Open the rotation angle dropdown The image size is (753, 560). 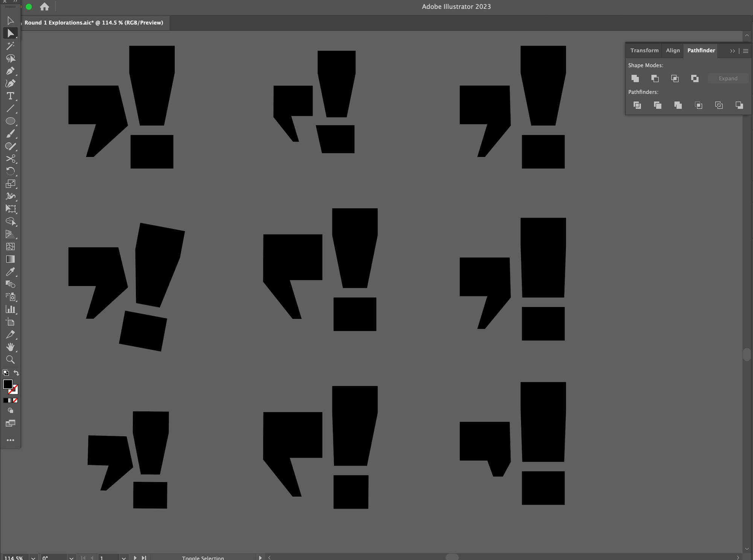[x=71, y=558]
